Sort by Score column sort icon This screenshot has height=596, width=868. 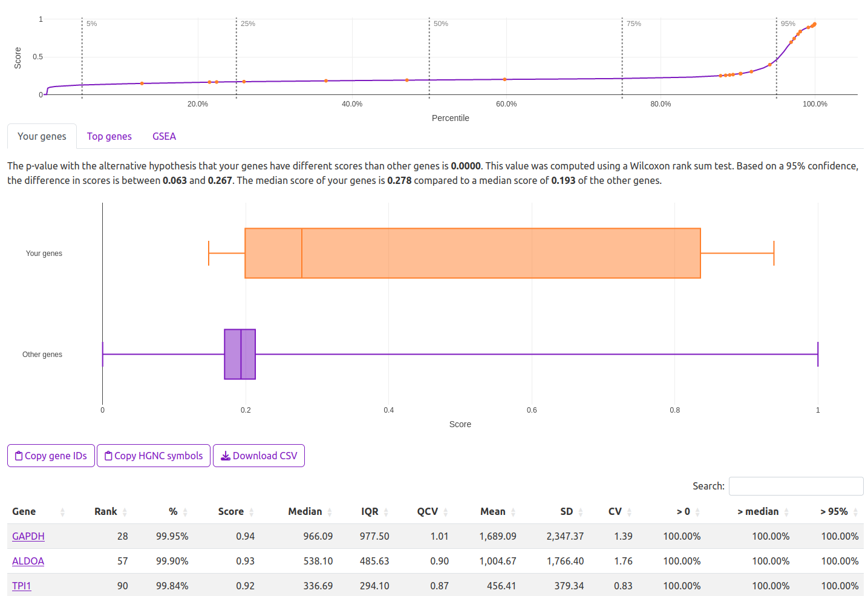[251, 512]
